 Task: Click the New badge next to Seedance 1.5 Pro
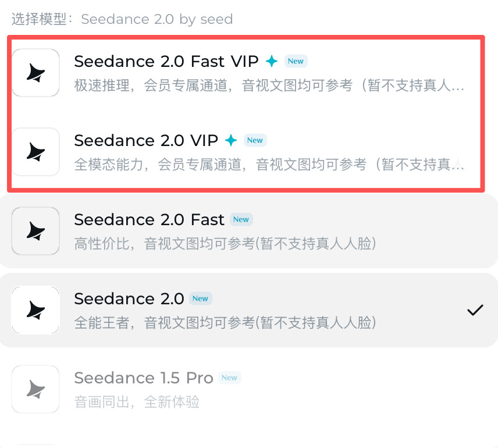point(229,377)
